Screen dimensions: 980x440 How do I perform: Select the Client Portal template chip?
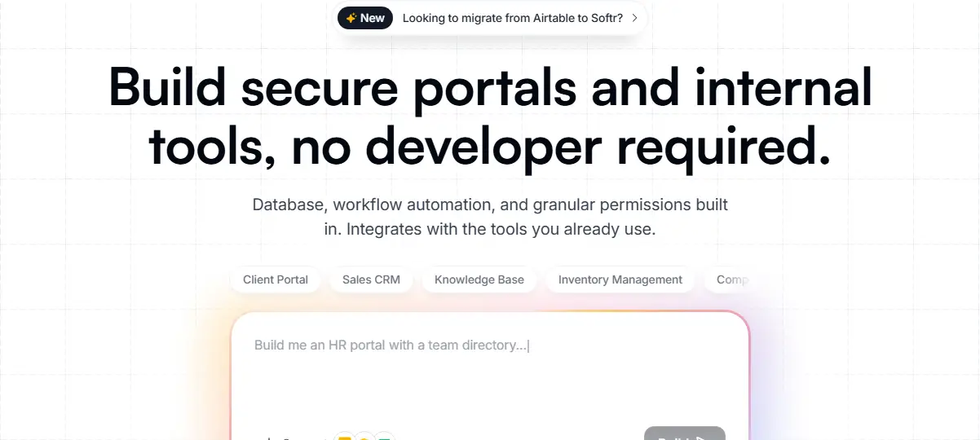tap(276, 279)
